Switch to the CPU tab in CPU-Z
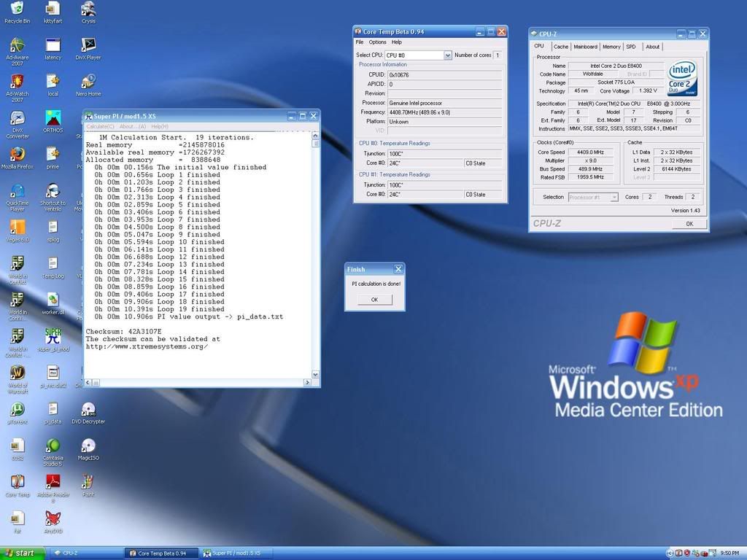The height and width of the screenshot is (560, 747). tap(539, 46)
